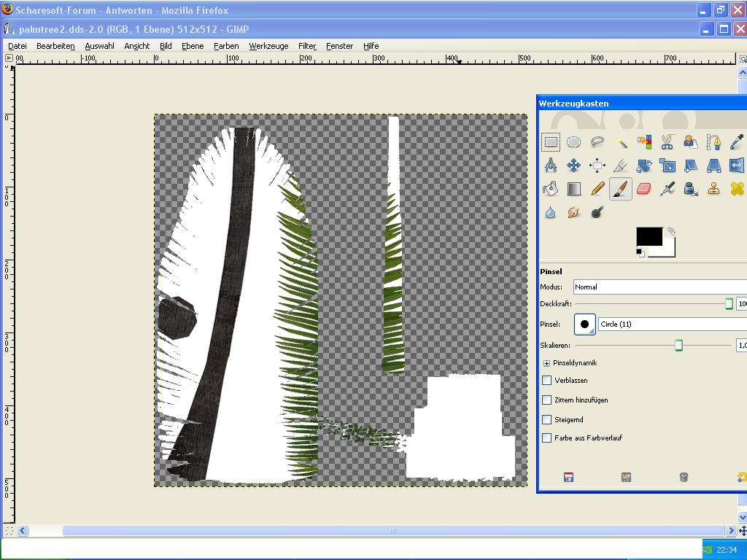This screenshot has width=747, height=560.
Task: Select the Pencil tool
Action: point(597,189)
